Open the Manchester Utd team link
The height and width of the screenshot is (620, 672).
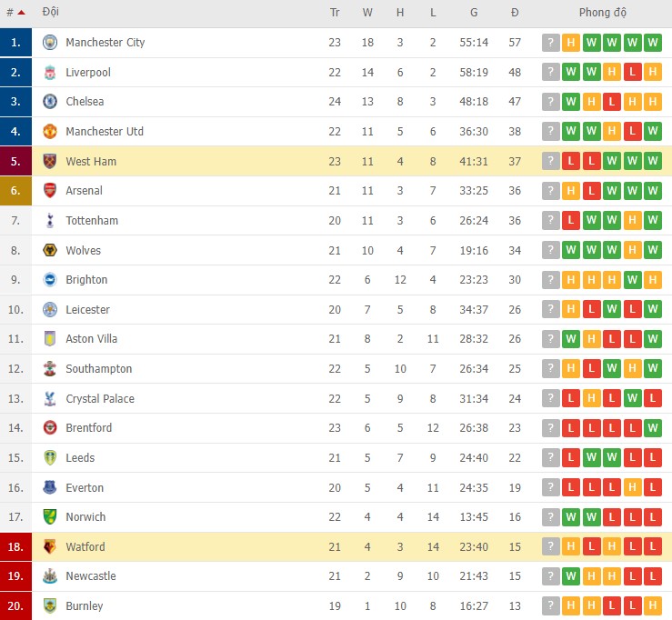click(x=105, y=132)
